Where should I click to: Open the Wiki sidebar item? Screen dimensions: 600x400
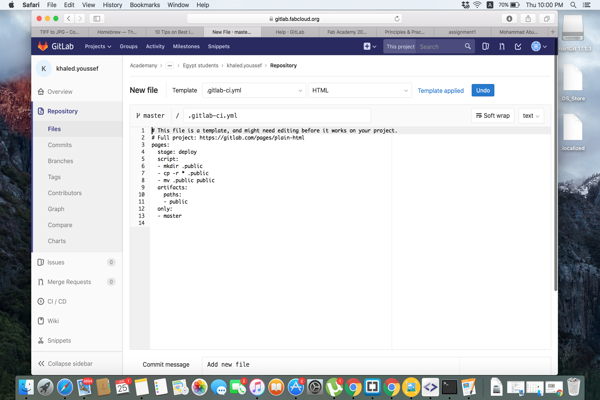pyautogui.click(x=53, y=321)
